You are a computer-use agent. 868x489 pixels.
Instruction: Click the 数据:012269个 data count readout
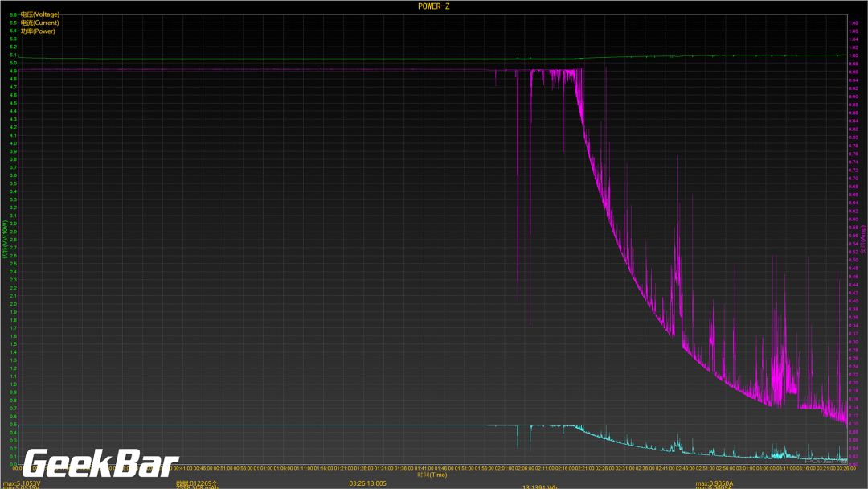[197, 483]
